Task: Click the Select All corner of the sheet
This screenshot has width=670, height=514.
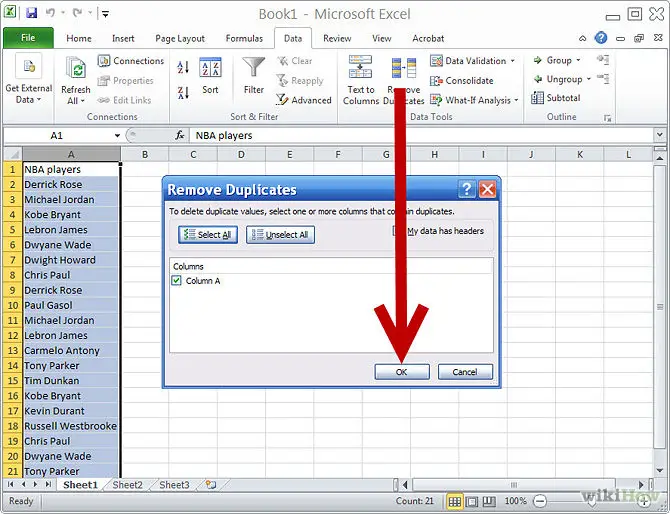Action: 13,154
